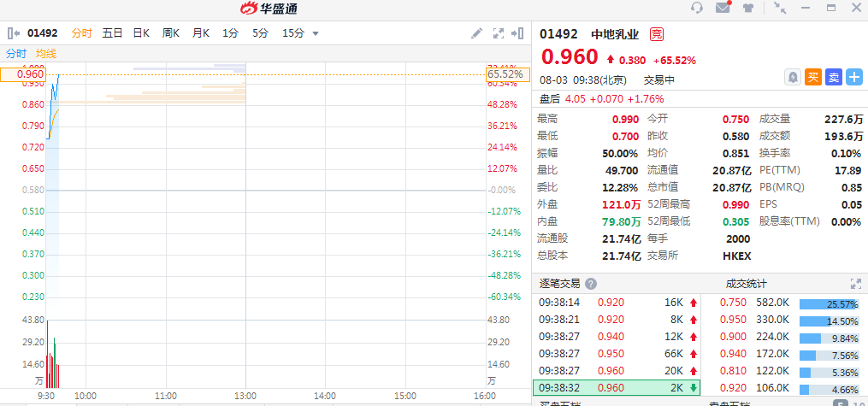Click the help icon beside 逐笔交易
Image resolution: width=868 pixels, height=406 pixels.
pyautogui.click(x=591, y=284)
